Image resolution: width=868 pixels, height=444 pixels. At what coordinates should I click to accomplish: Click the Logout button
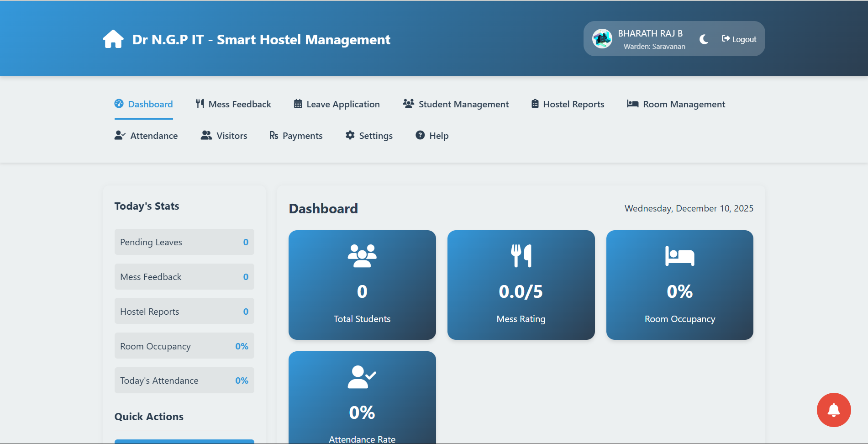(x=739, y=39)
